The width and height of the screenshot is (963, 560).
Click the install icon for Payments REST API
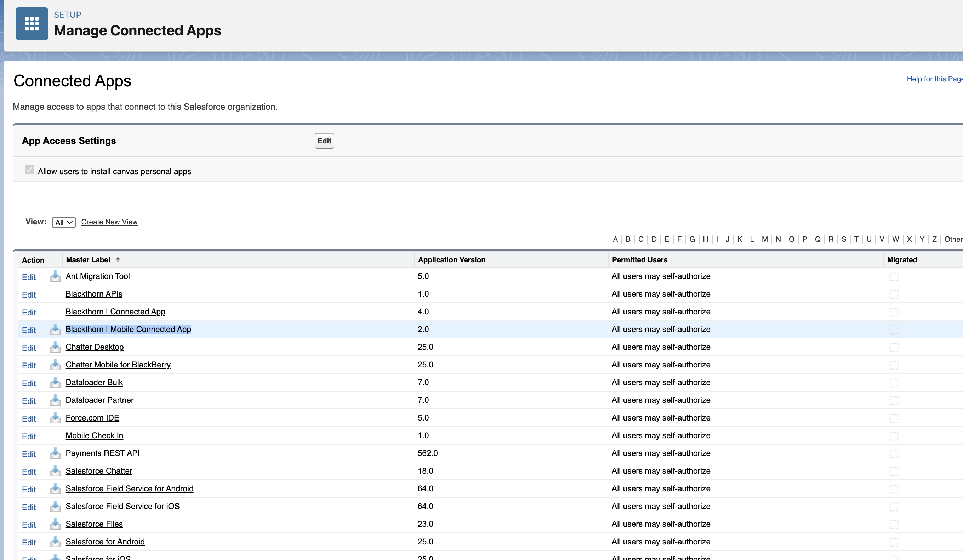point(55,453)
